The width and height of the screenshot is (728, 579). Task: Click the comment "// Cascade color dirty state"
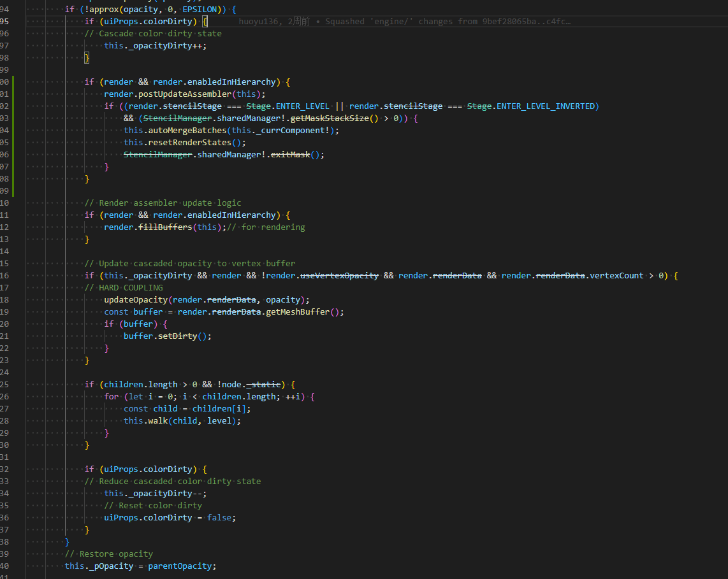[x=153, y=33]
